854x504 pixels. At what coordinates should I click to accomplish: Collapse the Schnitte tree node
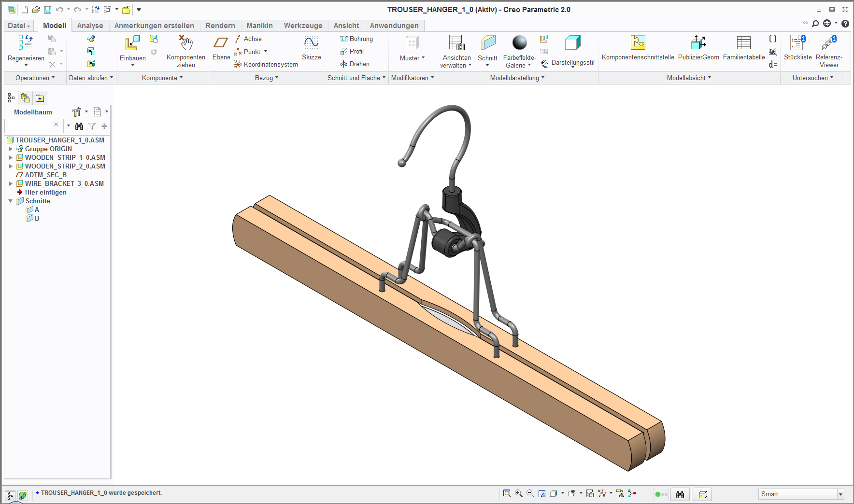tap(11, 201)
